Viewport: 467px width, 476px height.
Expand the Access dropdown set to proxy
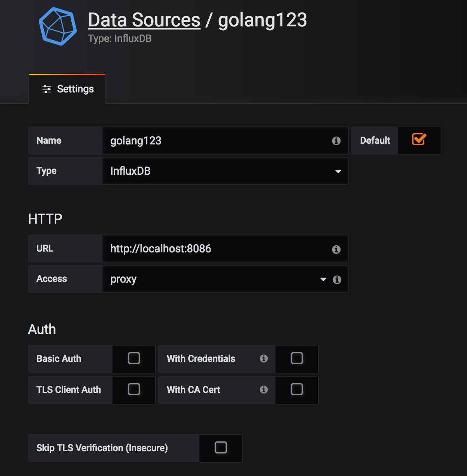pos(213,279)
